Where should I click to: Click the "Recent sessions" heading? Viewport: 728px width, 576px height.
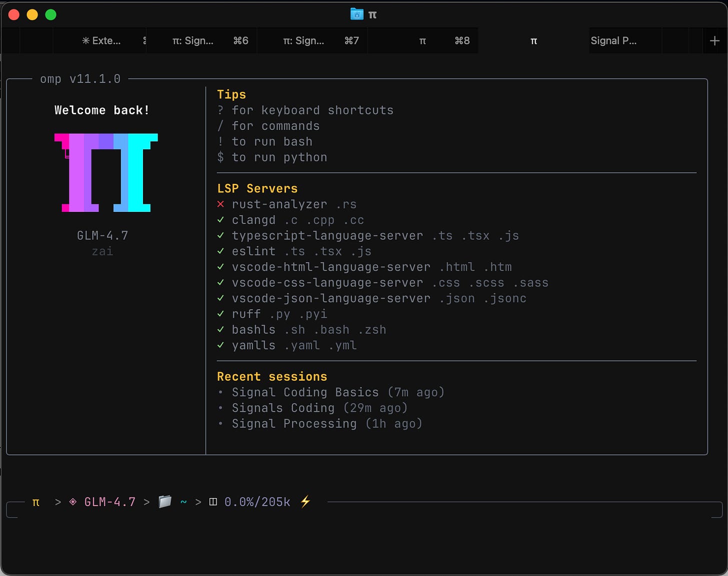[x=272, y=377]
